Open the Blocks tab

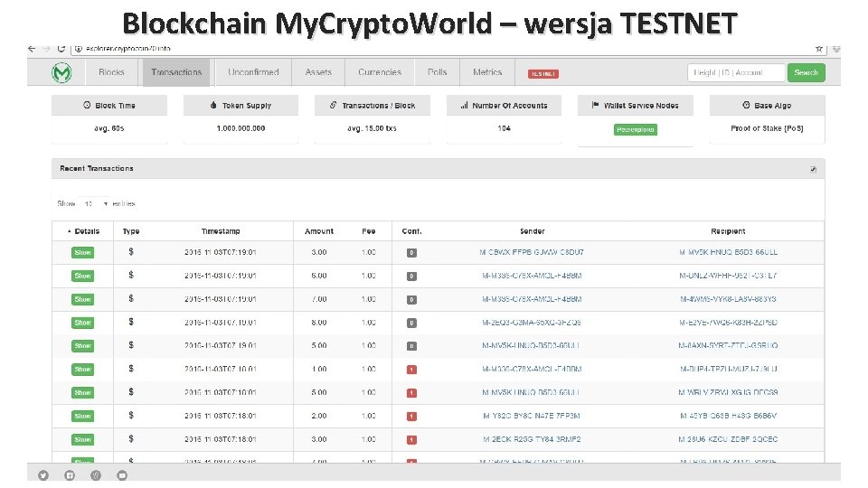(x=111, y=72)
